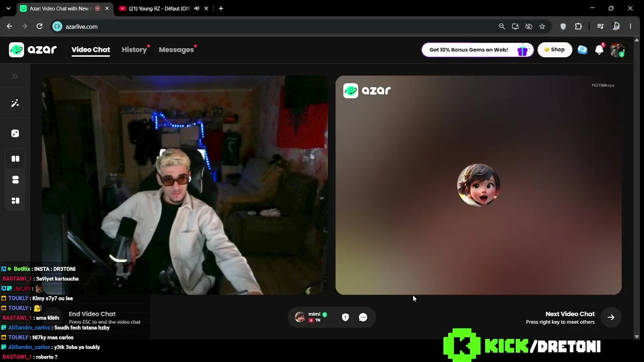Click the local webcam video feed
The image size is (644, 362).
click(185, 185)
